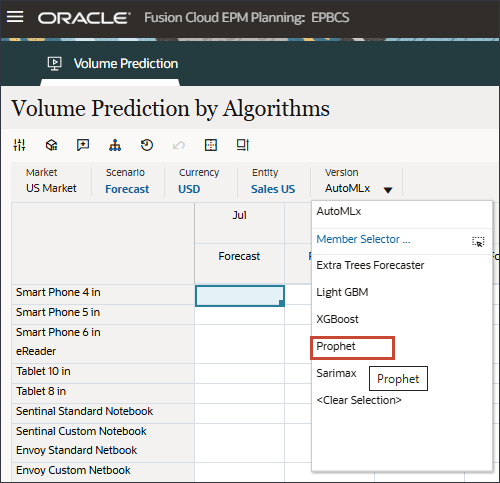Select Prophet from the version list
Image resolution: width=500 pixels, height=483 pixels.
click(x=336, y=346)
